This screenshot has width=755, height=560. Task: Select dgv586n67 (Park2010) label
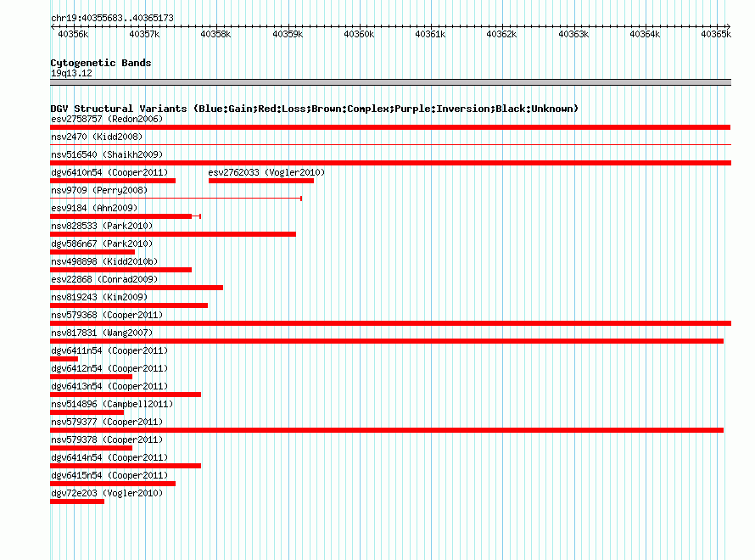point(102,244)
